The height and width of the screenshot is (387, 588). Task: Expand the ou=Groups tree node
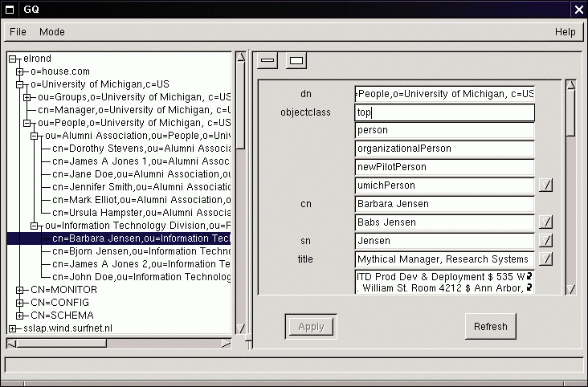click(27, 97)
